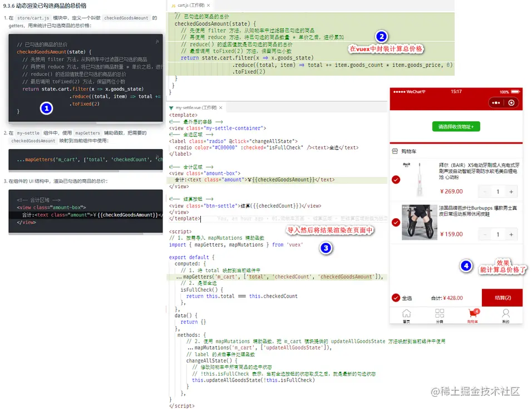This screenshot has width=532, height=409.
Task: Click the toothbrush quantity field showing 1
Action: 497,191
